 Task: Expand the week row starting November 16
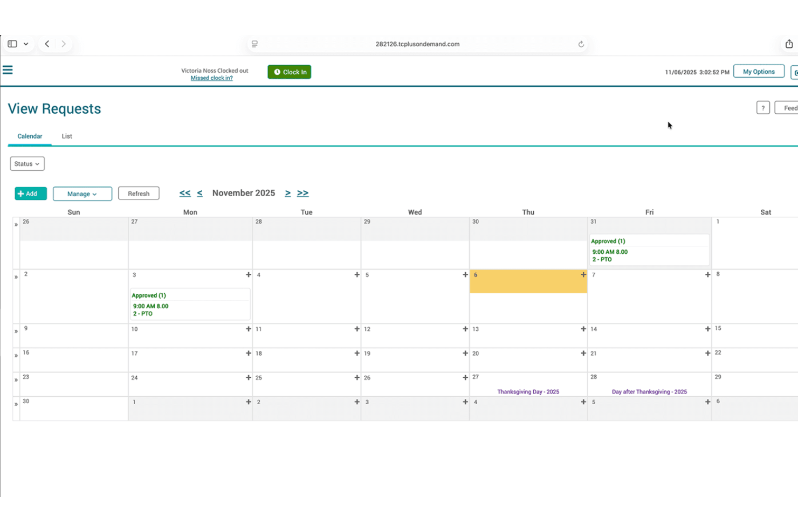tap(16, 356)
